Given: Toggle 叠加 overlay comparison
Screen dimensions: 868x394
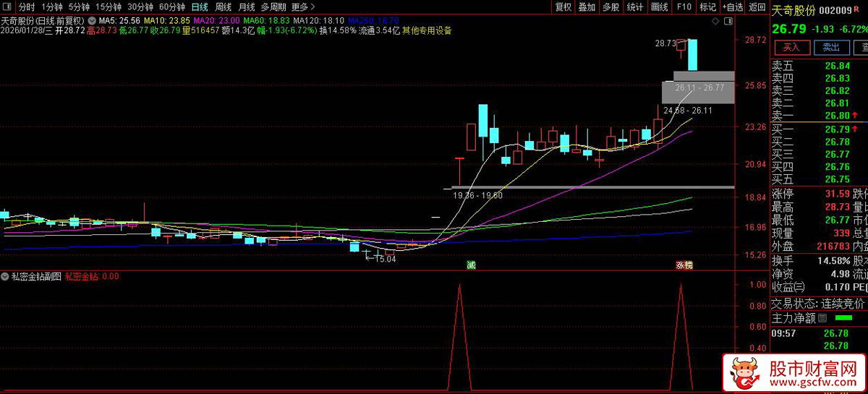Looking at the screenshot, I should [x=587, y=7].
